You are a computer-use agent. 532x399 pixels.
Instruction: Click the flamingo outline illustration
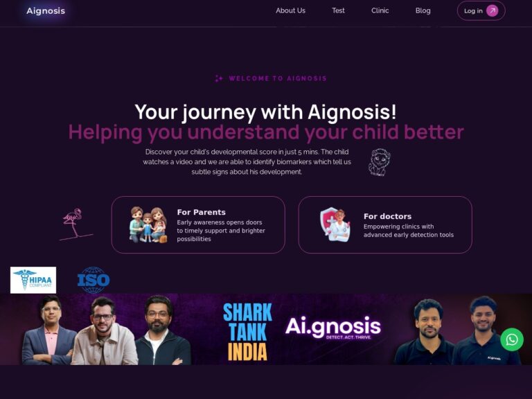[76, 224]
